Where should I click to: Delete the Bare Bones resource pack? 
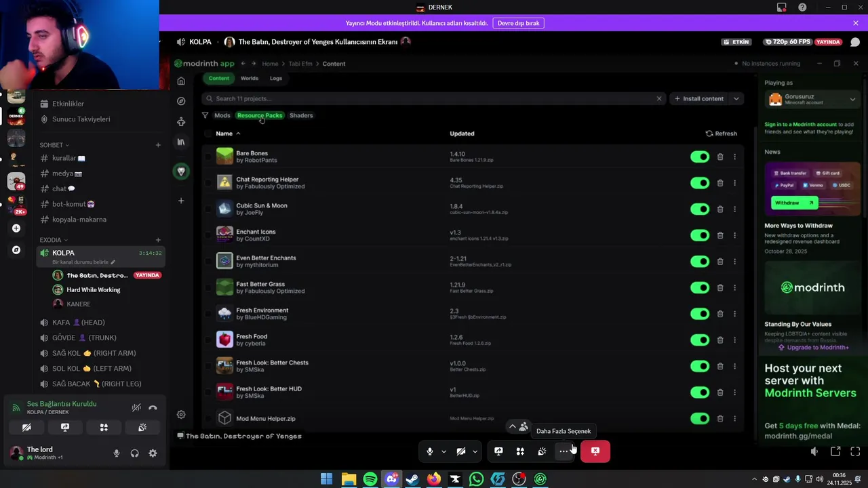[x=720, y=157]
